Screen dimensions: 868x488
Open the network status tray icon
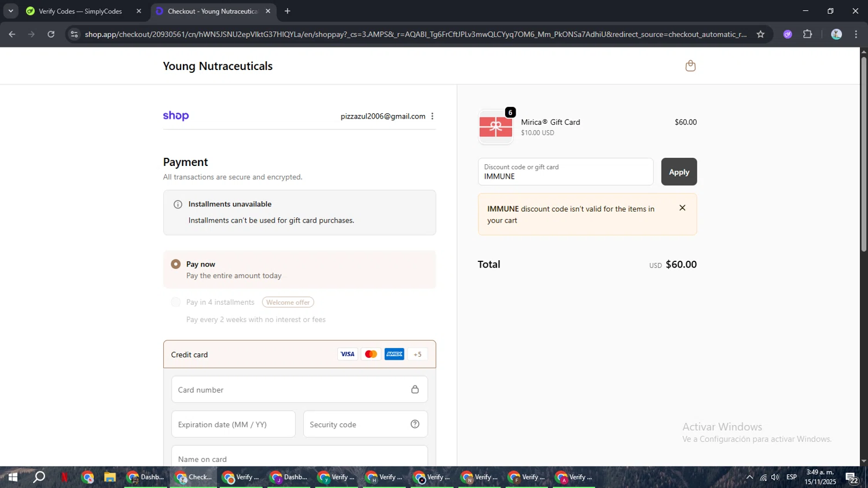point(763,478)
